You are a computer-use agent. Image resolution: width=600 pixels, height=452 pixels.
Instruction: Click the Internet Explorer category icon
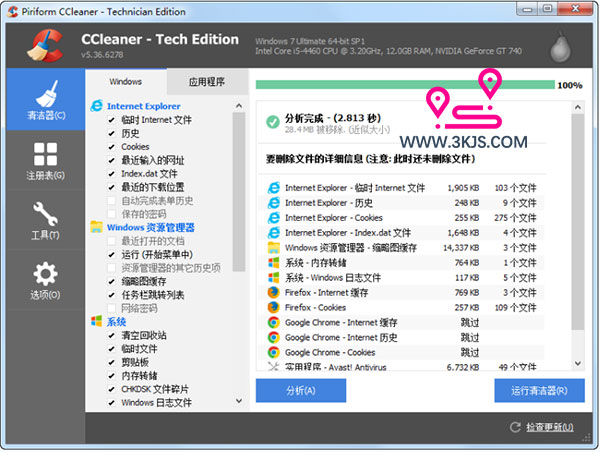tap(96, 106)
